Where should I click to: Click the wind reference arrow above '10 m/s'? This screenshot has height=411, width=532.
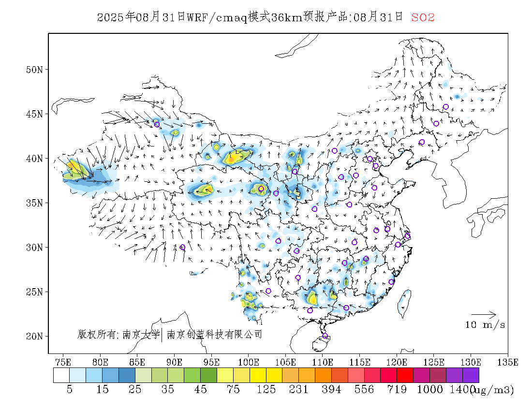(484, 314)
